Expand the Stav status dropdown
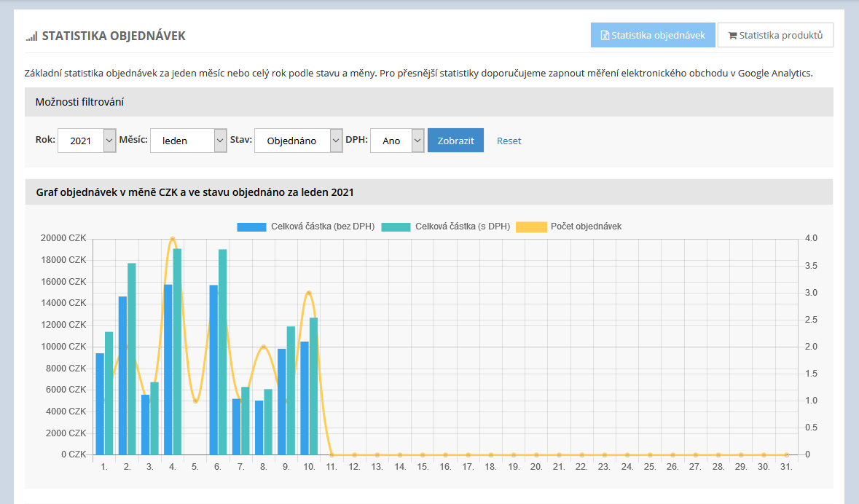The height and width of the screenshot is (504, 859). [x=298, y=141]
